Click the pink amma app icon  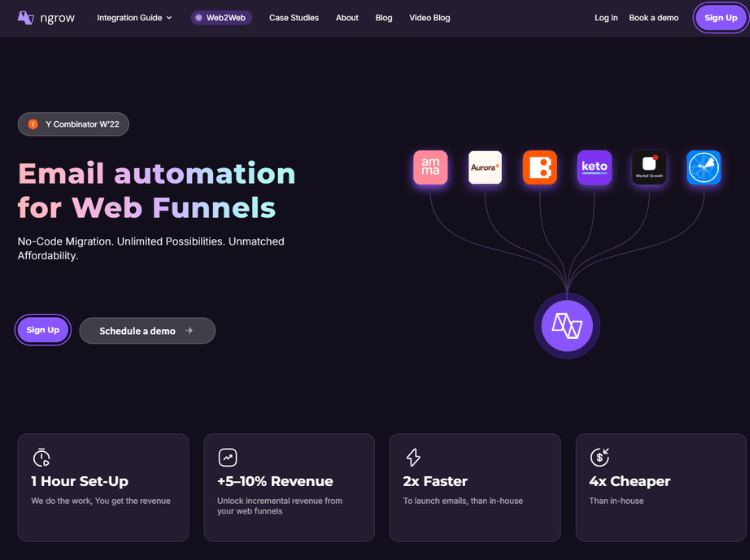430,167
